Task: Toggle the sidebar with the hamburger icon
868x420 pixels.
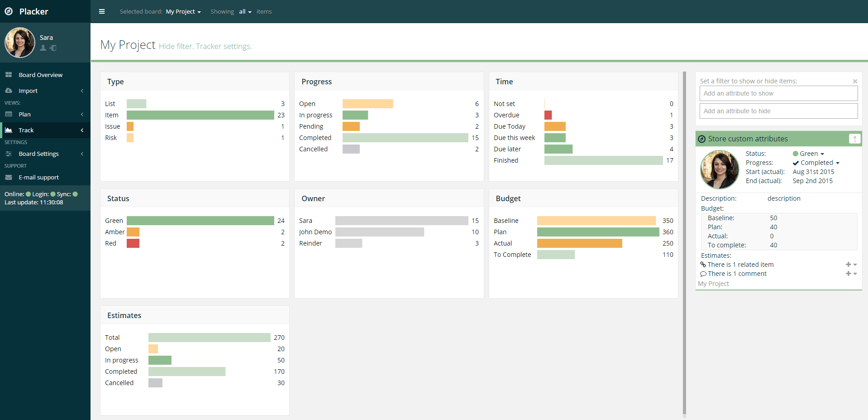Action: click(102, 11)
